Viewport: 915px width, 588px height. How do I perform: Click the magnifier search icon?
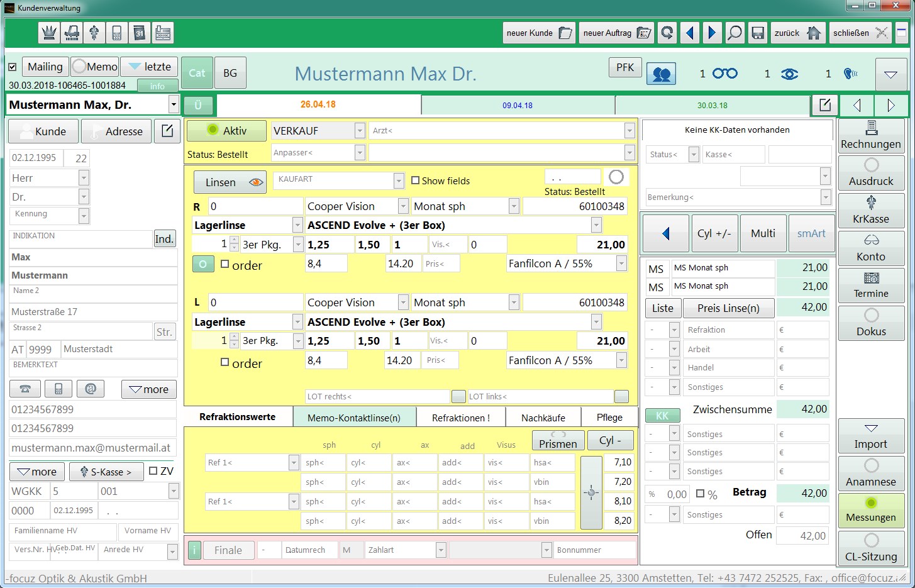734,33
